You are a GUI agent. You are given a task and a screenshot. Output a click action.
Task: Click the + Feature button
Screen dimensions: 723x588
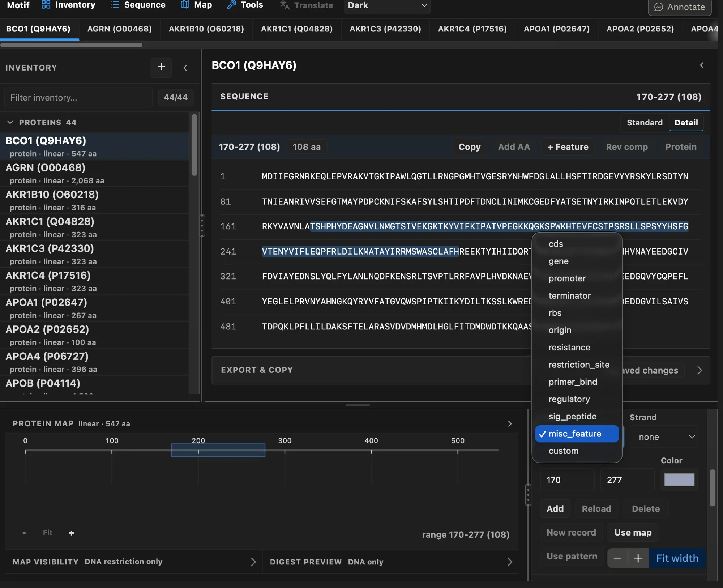tap(568, 147)
